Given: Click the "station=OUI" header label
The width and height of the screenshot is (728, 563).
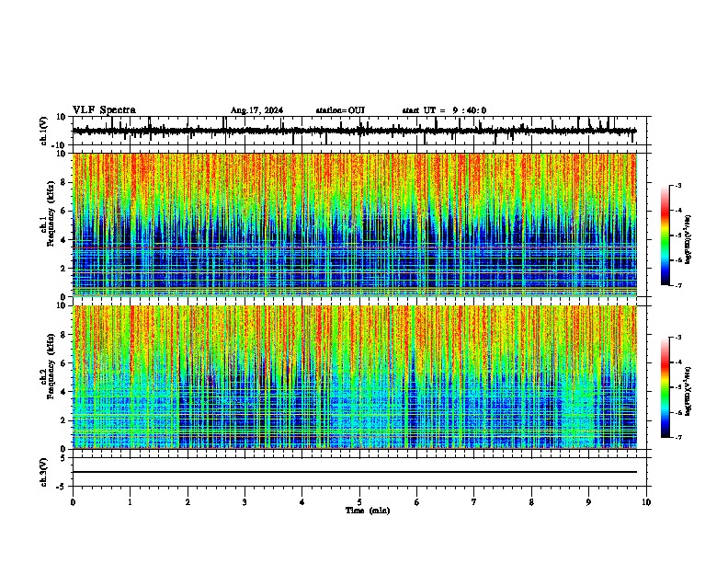Looking at the screenshot, I should coord(340,110).
